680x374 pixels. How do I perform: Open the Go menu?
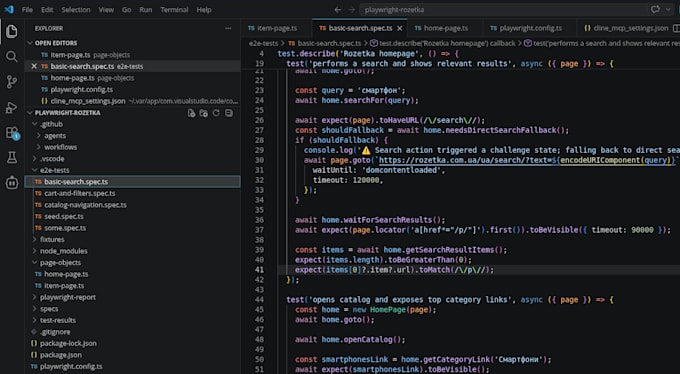127,10
